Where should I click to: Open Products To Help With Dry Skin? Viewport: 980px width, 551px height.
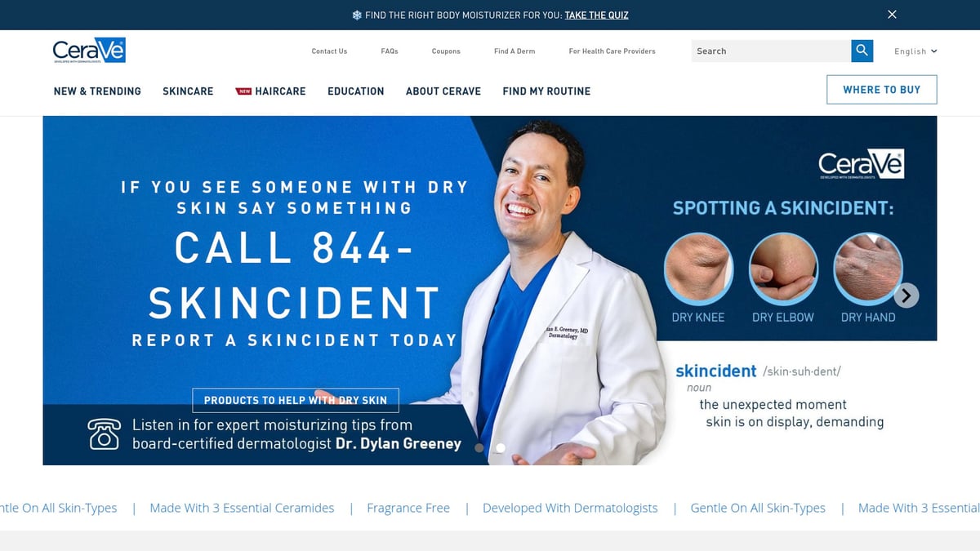(x=296, y=400)
